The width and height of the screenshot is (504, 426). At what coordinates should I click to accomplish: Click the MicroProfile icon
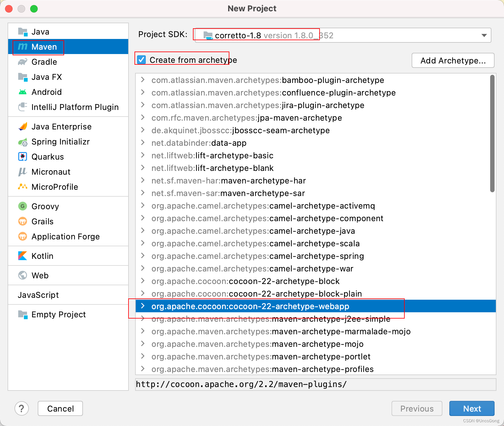23,187
